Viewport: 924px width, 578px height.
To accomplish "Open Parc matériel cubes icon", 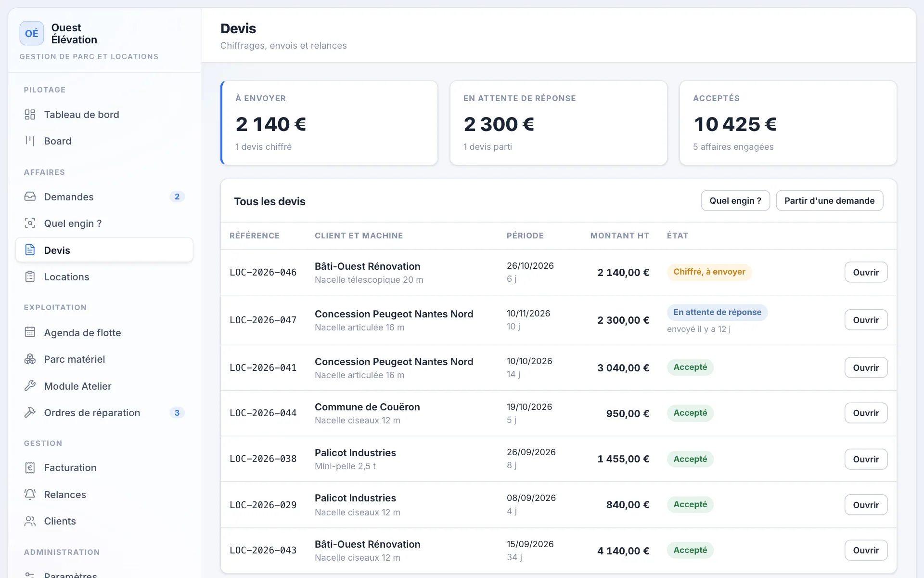I will (30, 359).
